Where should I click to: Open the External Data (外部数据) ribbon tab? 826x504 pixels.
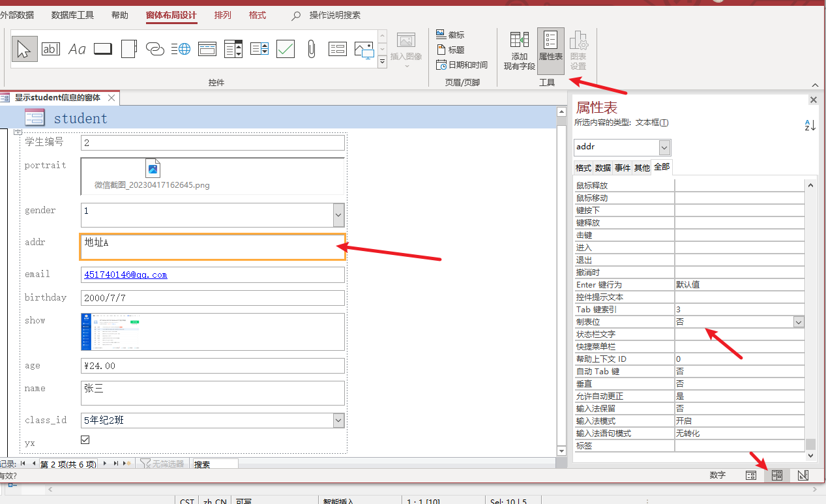[17, 15]
